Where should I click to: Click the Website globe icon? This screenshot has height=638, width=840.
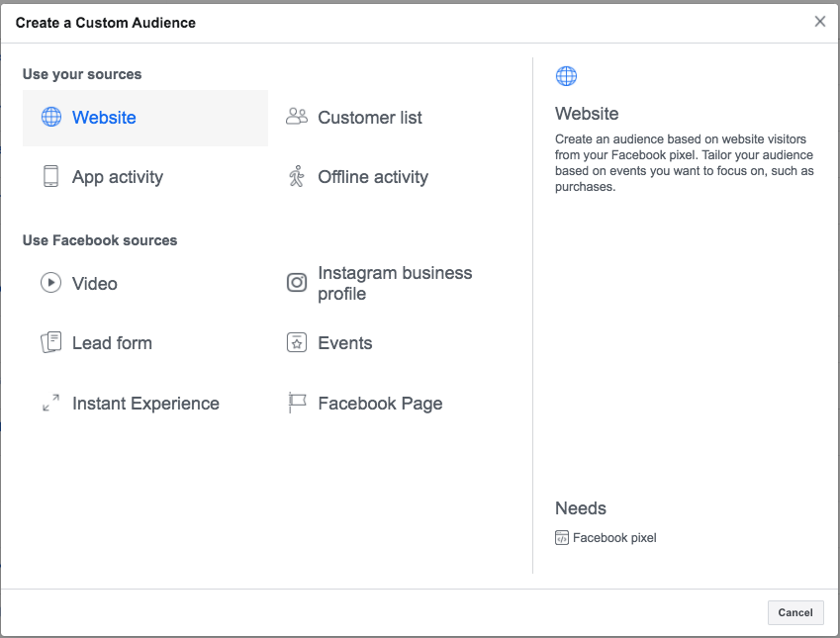51,117
